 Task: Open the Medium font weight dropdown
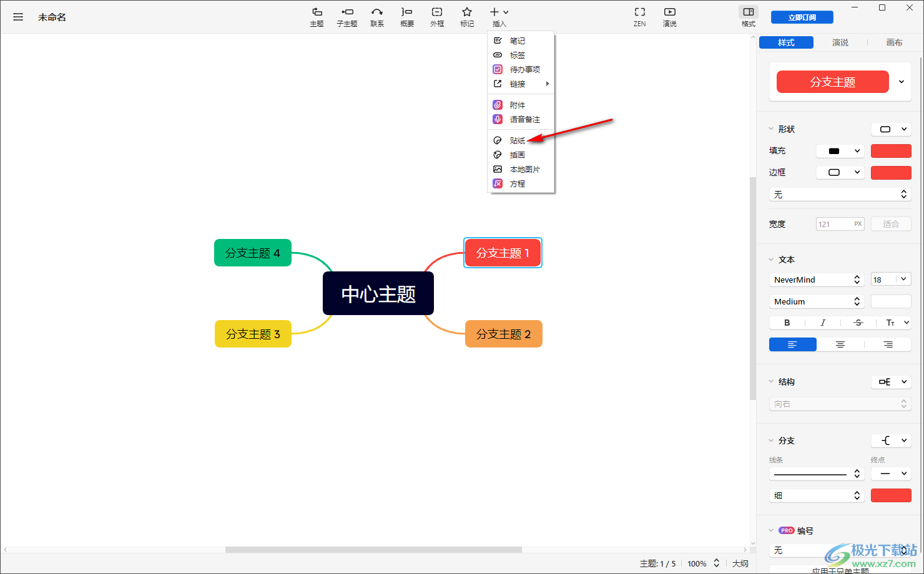coord(817,301)
